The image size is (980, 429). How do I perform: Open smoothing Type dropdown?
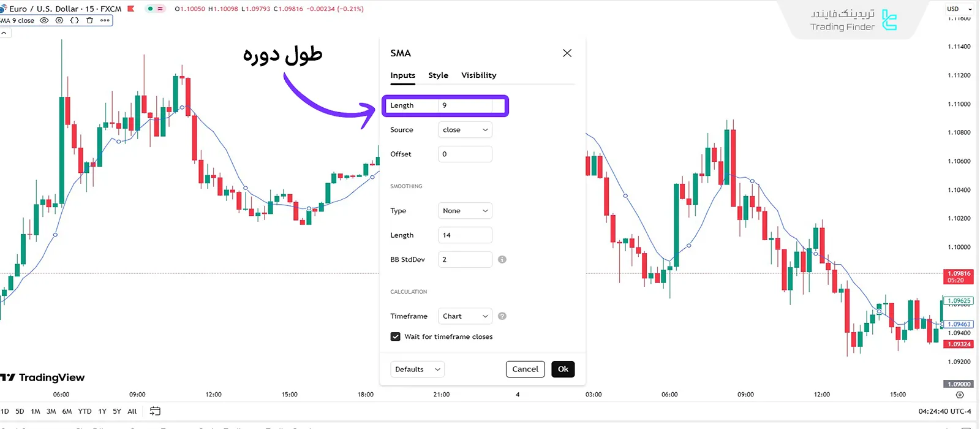click(x=465, y=211)
